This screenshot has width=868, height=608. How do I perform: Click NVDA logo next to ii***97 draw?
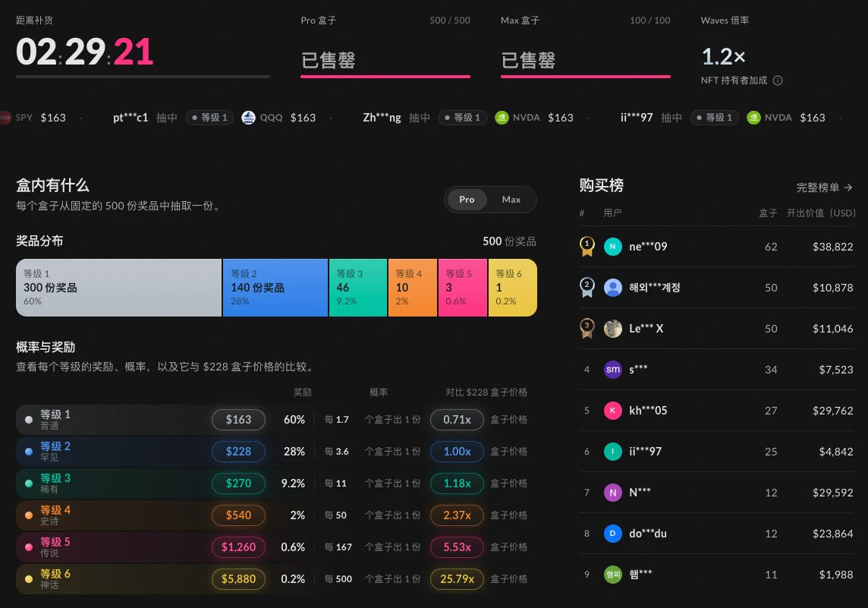(x=753, y=118)
